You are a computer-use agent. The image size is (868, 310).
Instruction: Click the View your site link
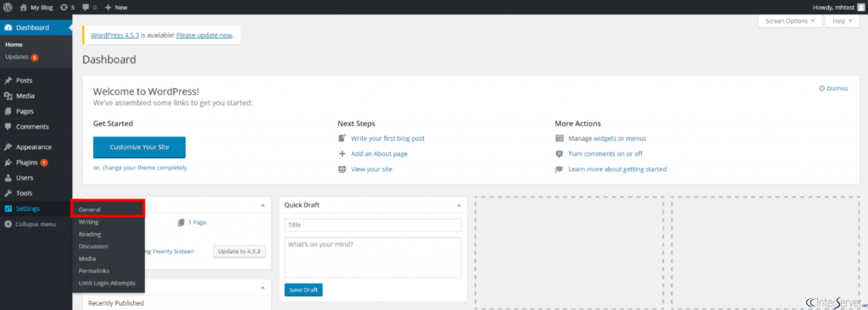tap(371, 169)
